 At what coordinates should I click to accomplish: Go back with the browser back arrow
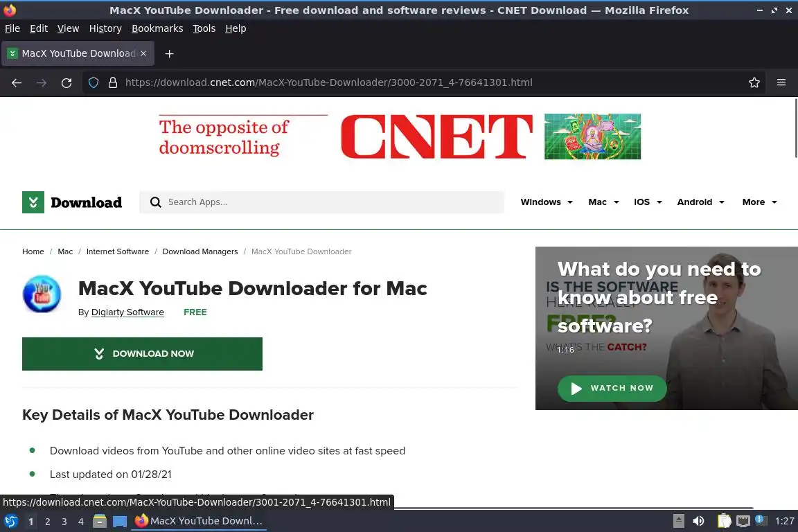coord(17,82)
